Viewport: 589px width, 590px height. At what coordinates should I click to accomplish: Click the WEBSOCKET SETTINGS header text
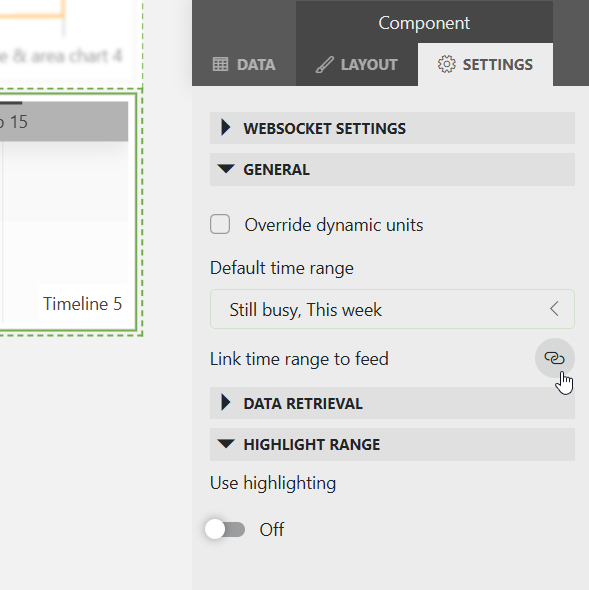(x=324, y=129)
